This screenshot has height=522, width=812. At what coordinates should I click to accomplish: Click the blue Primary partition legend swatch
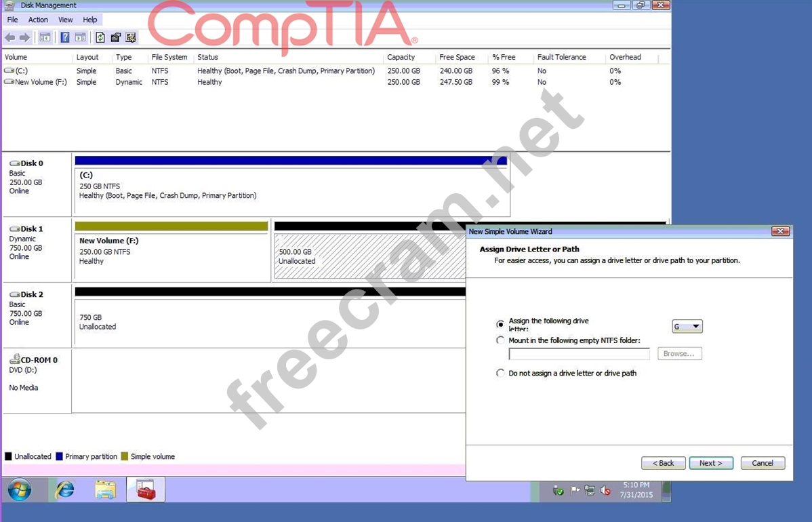[x=59, y=456]
